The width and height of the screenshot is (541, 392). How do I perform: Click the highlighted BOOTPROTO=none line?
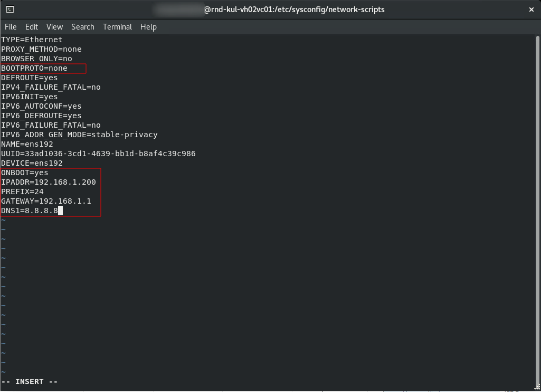[34, 68]
